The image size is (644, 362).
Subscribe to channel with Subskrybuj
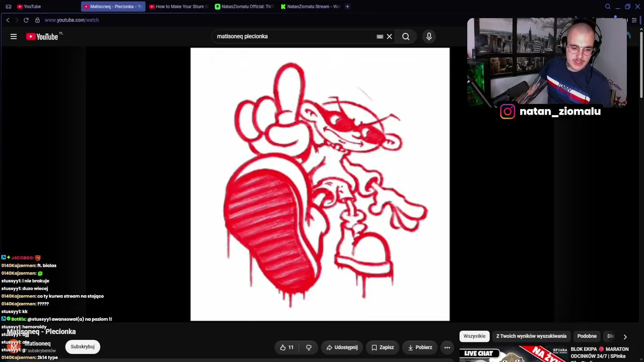click(83, 346)
